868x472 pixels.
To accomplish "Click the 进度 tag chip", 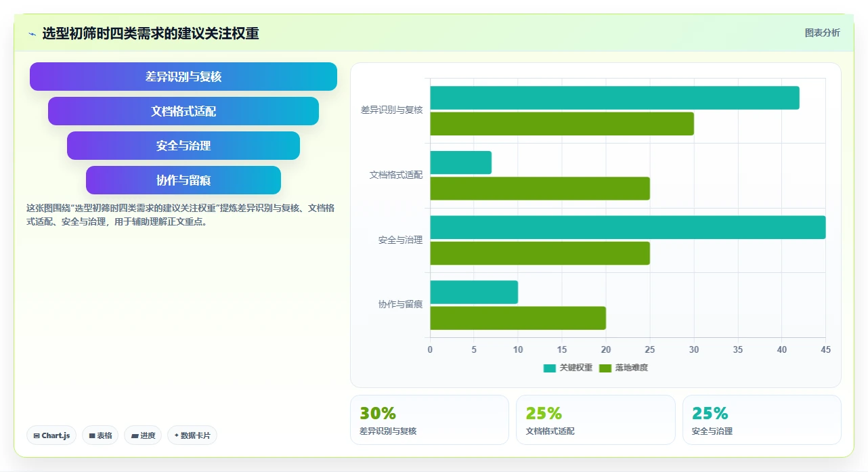I will (143, 435).
